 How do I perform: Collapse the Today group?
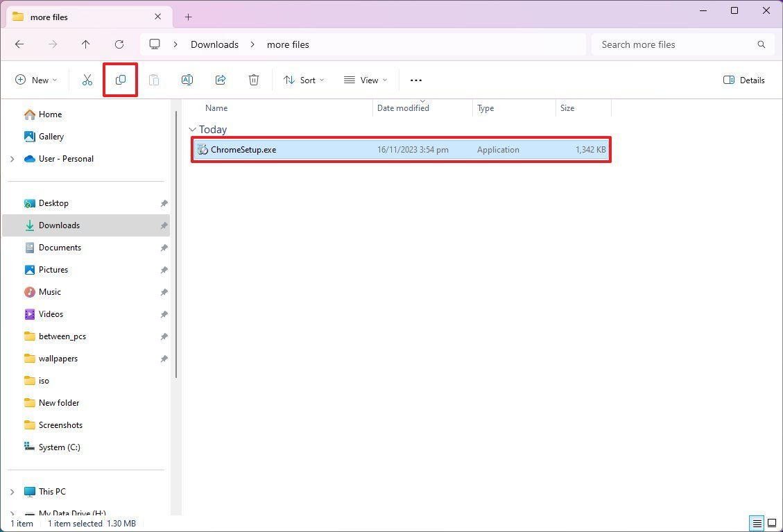point(192,129)
